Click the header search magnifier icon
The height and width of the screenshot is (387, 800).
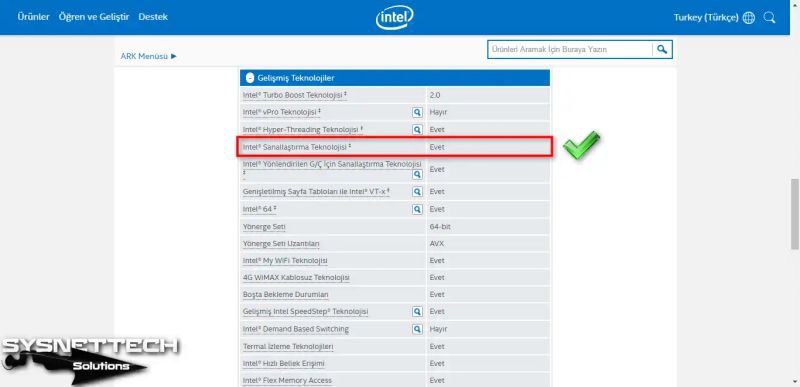769,17
